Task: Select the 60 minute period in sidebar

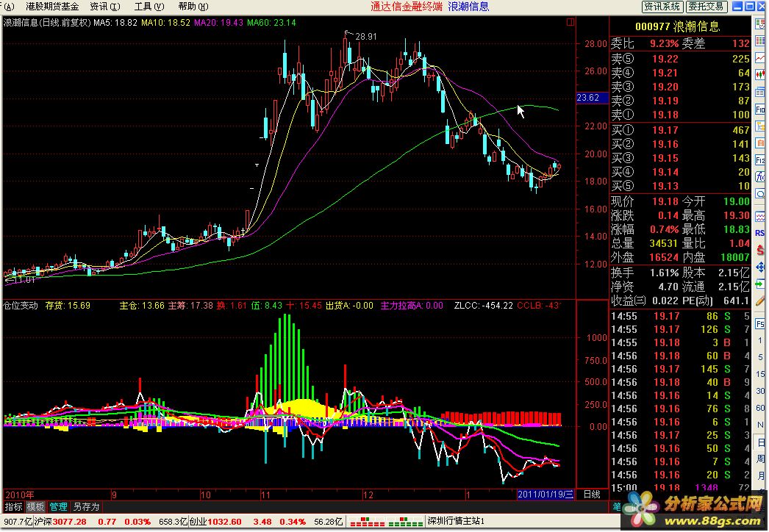Action: tap(760, 408)
